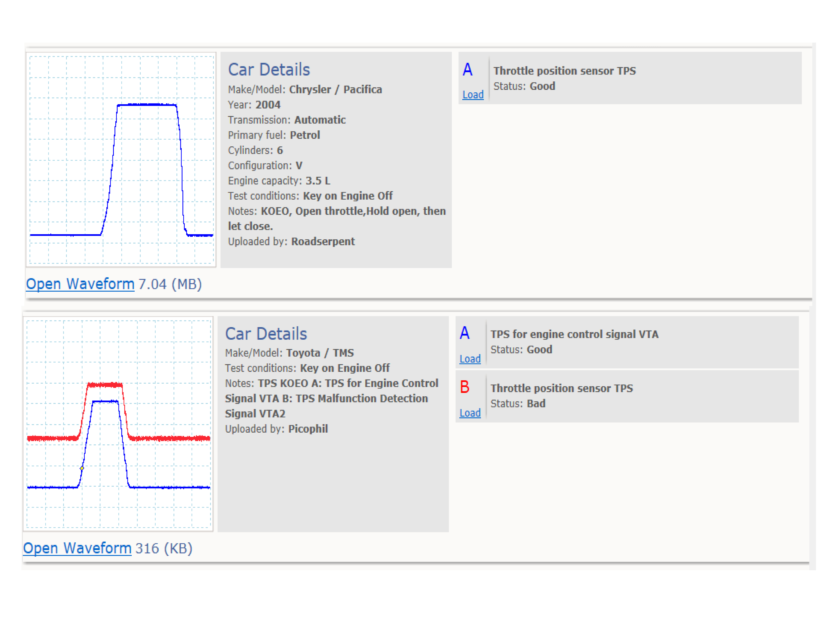Click 'TPS for engine control signal VTA' title

pos(574,334)
